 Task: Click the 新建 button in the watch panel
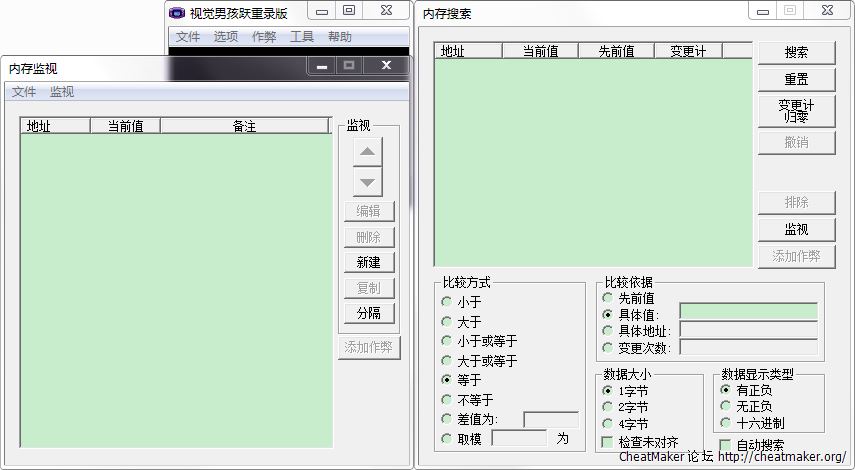(x=368, y=263)
